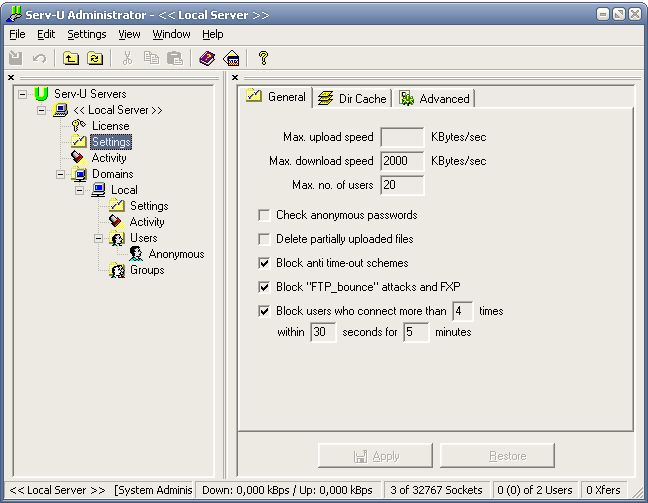The height and width of the screenshot is (503, 648).
Task: Open the Help menu
Action: point(213,34)
